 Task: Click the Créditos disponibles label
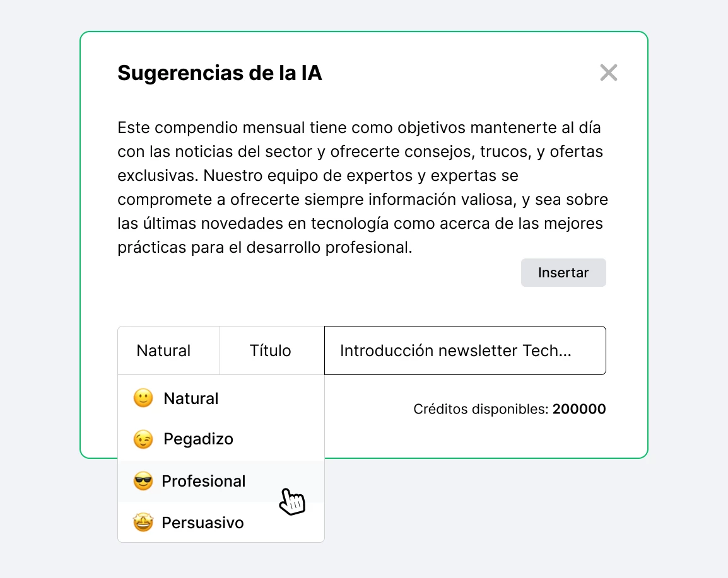481,410
